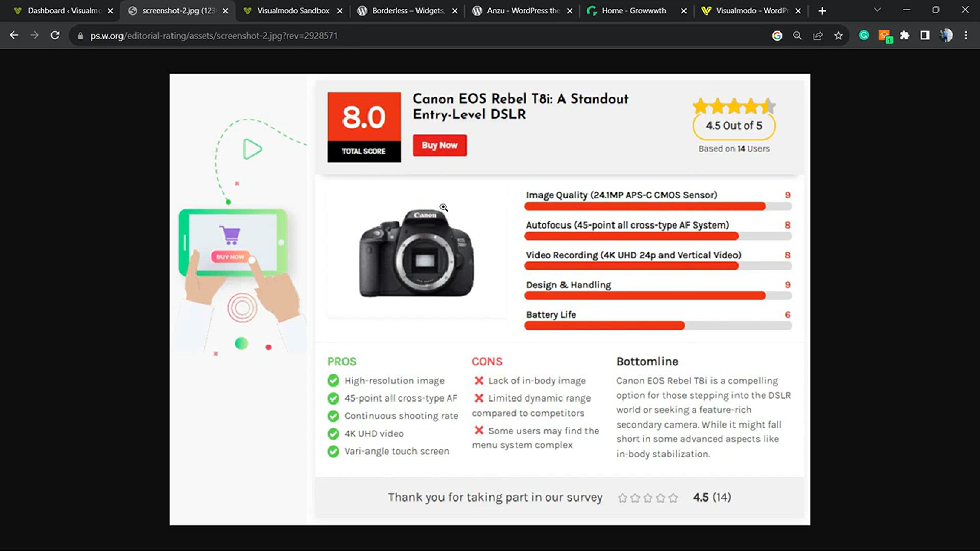The height and width of the screenshot is (551, 980).
Task: Click the Continuous shooting rate pro
Action: 401,416
